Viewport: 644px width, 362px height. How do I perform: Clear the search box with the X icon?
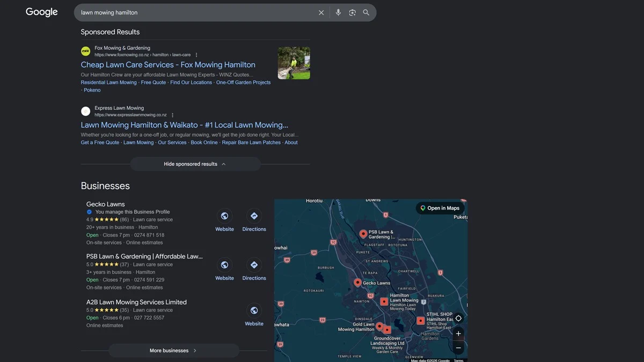[x=321, y=12]
